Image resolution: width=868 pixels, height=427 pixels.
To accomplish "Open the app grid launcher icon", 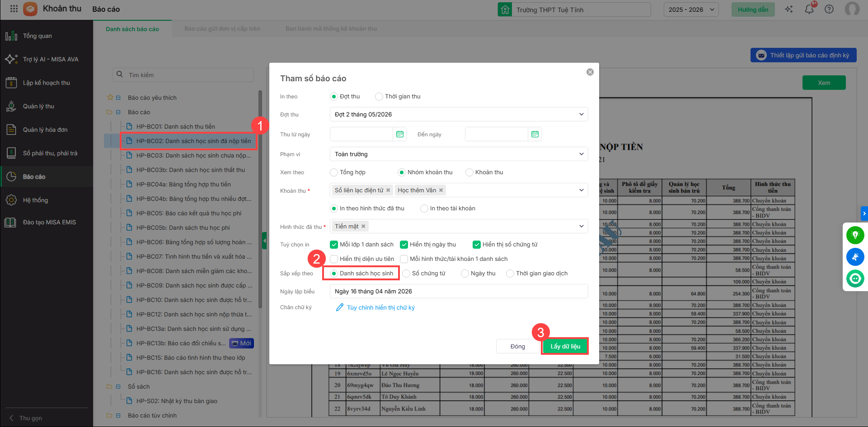I will [x=14, y=9].
